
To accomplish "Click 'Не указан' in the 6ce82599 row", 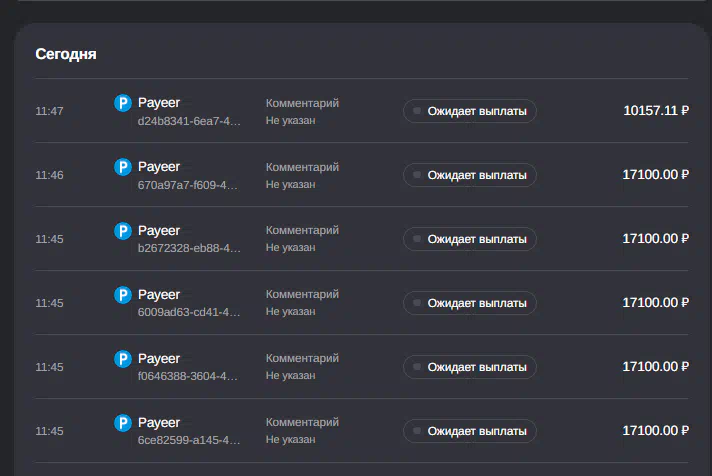I will [x=291, y=440].
